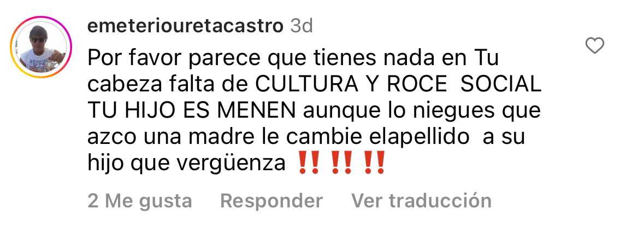The height and width of the screenshot is (226, 644).
Task: Click the text CULTURA Y ROCE SOCIAL
Action: 399,85
